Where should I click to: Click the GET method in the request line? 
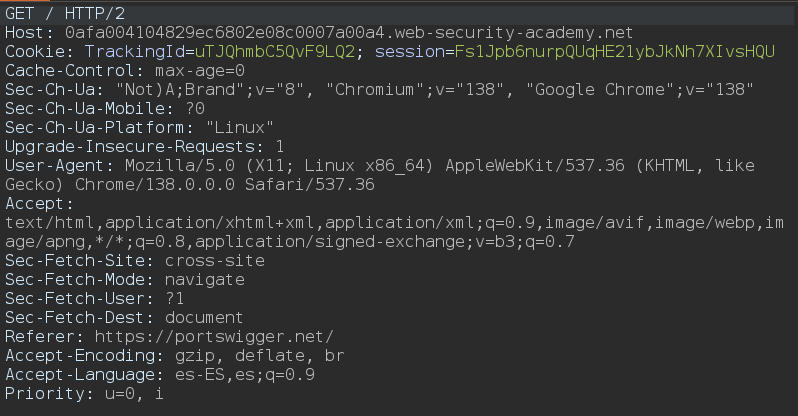(x=20, y=13)
